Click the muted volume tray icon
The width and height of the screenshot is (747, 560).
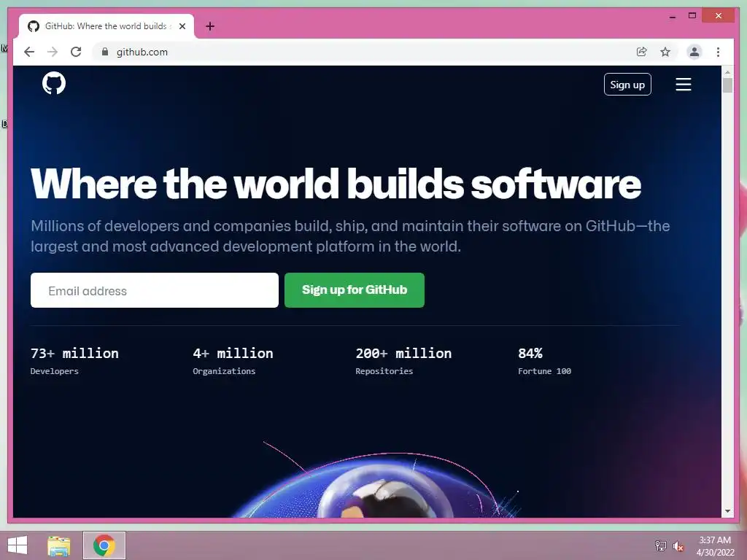pos(678,545)
